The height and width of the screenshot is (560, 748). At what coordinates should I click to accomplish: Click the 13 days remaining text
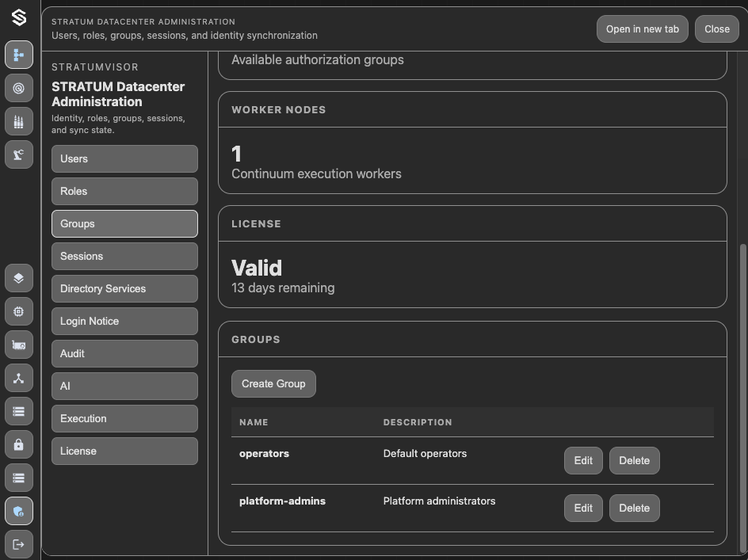283,288
